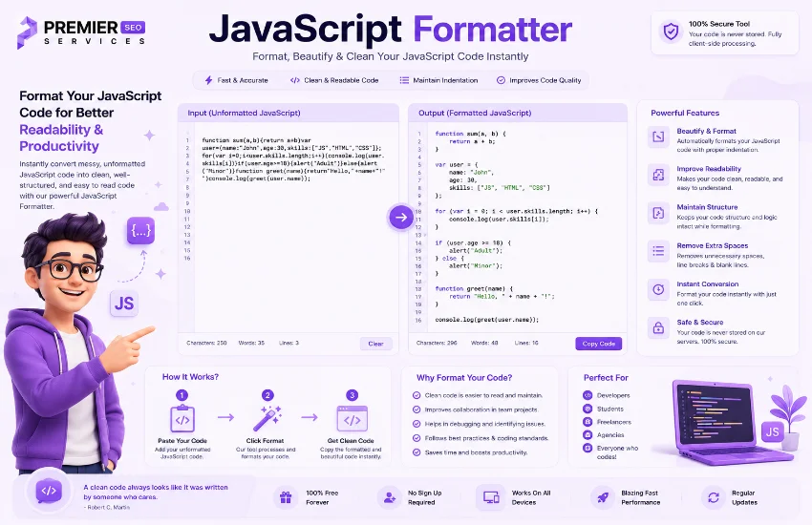Click the JS badge beside the character
812x525 pixels.
(124, 304)
